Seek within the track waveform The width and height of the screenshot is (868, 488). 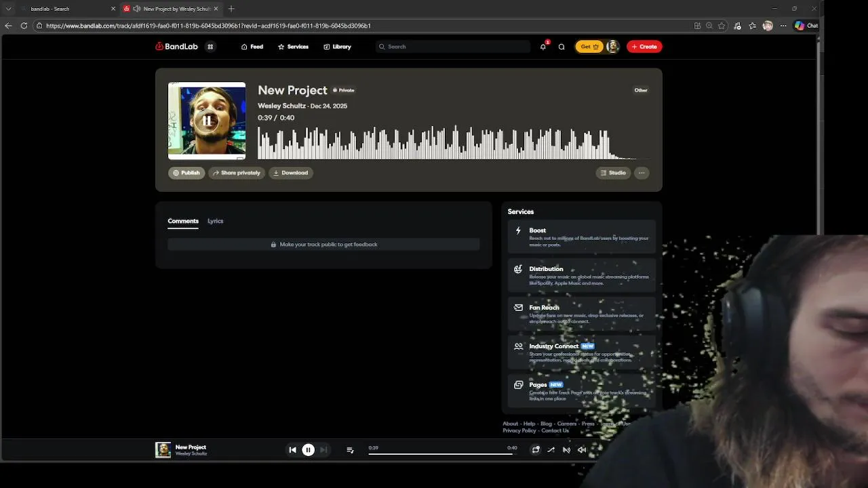453,142
